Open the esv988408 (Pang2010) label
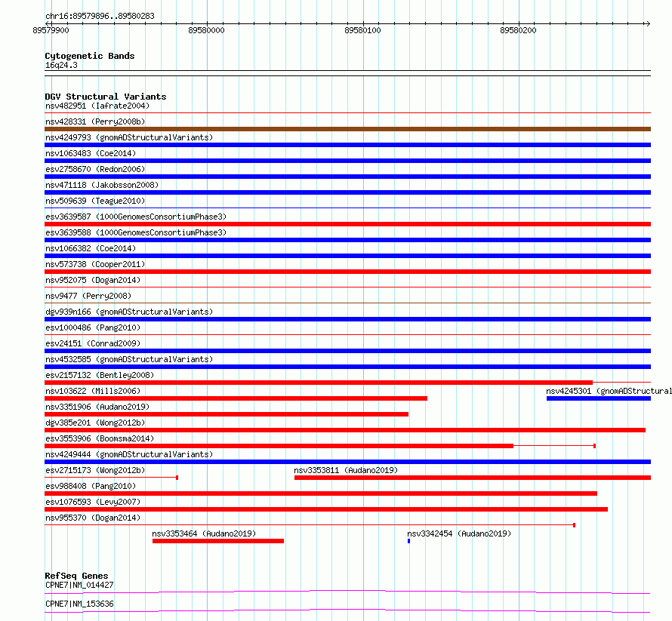This screenshot has height=621, width=672. click(91, 486)
